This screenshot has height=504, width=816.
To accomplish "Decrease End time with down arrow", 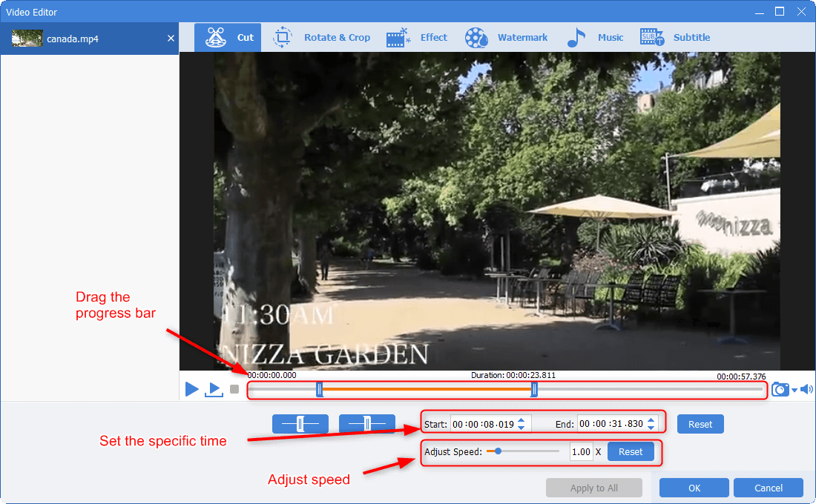I will click(x=651, y=428).
